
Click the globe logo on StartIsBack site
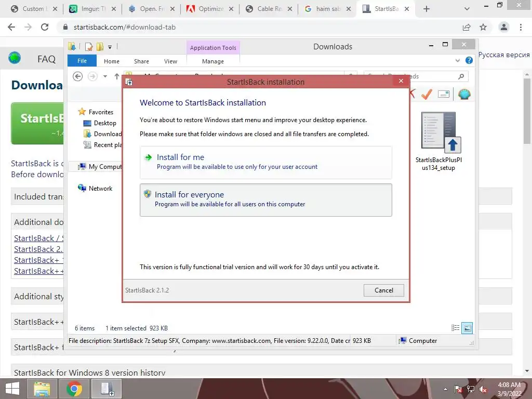click(x=15, y=58)
